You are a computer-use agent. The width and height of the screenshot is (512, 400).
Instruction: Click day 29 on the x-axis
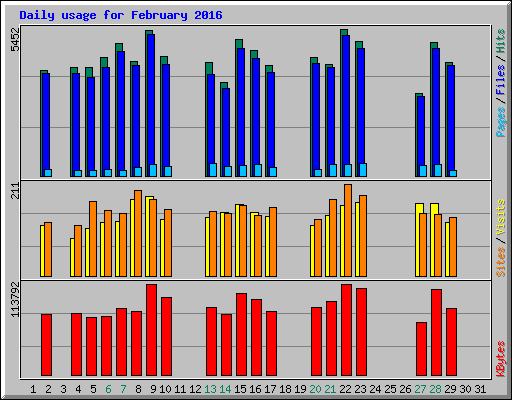point(450,389)
